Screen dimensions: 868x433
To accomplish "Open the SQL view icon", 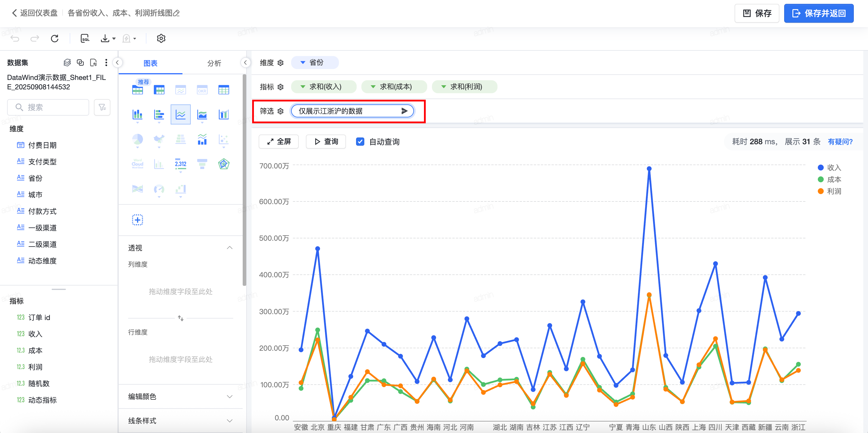I will coord(85,38).
